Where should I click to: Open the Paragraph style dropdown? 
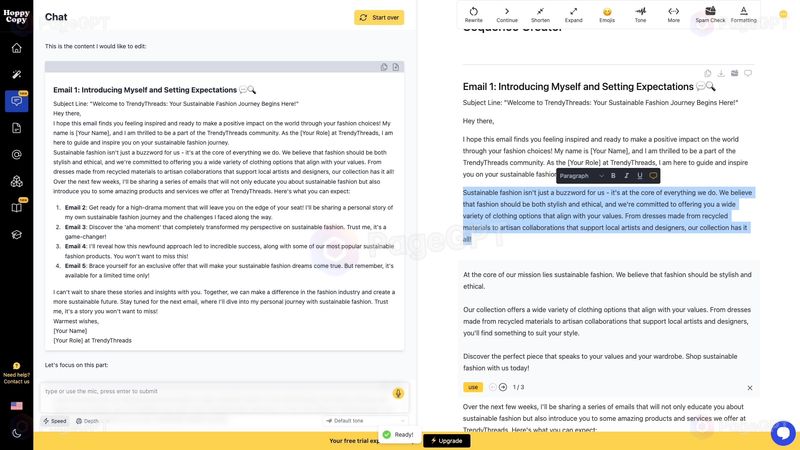pos(582,176)
